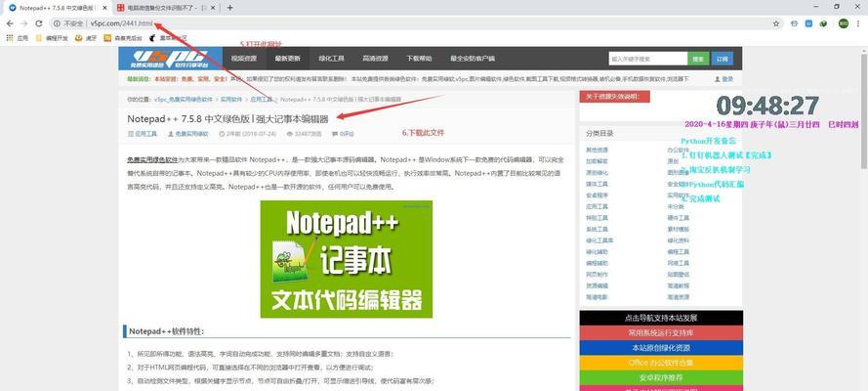
Task: Click the v5pc site logo
Action: pyautogui.click(x=171, y=58)
